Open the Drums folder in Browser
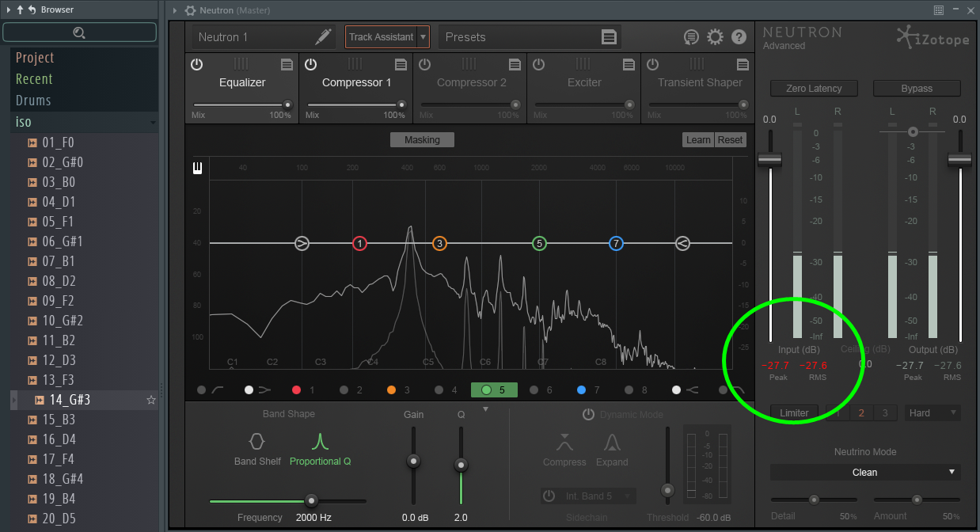The image size is (980, 532). click(33, 101)
